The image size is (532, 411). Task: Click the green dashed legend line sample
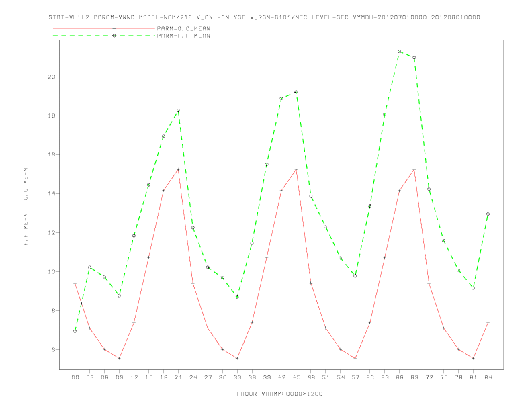click(104, 36)
